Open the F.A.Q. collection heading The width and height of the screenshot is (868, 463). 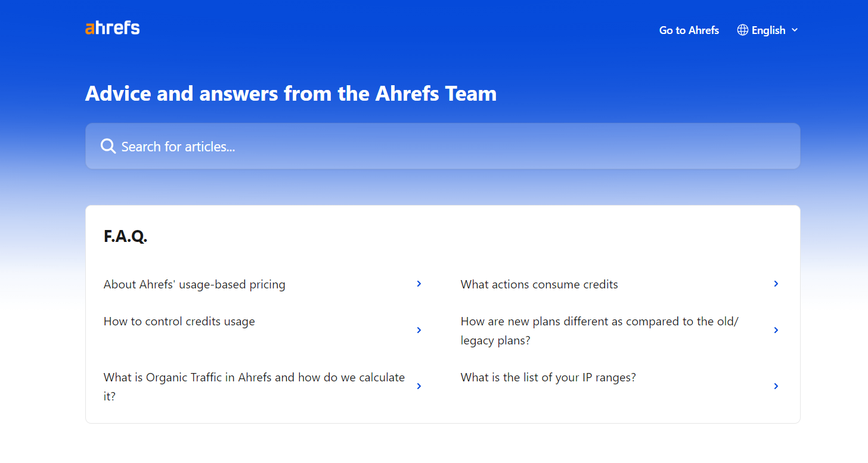125,236
